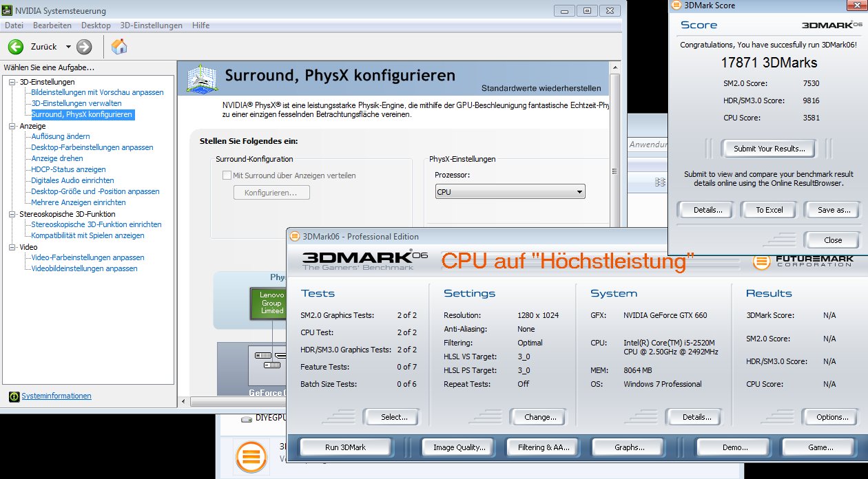This screenshot has height=479, width=868.
Task: Click the Graphs... button
Action: click(629, 447)
